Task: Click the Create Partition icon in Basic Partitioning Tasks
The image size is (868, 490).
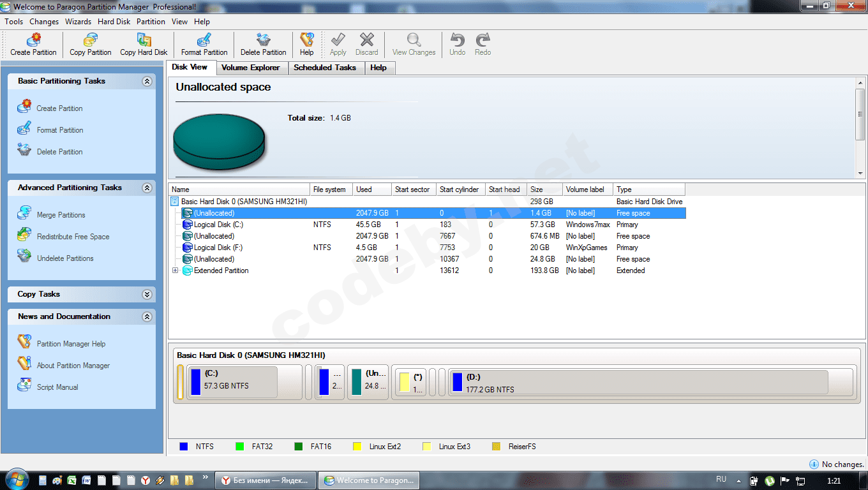Action: coord(24,107)
